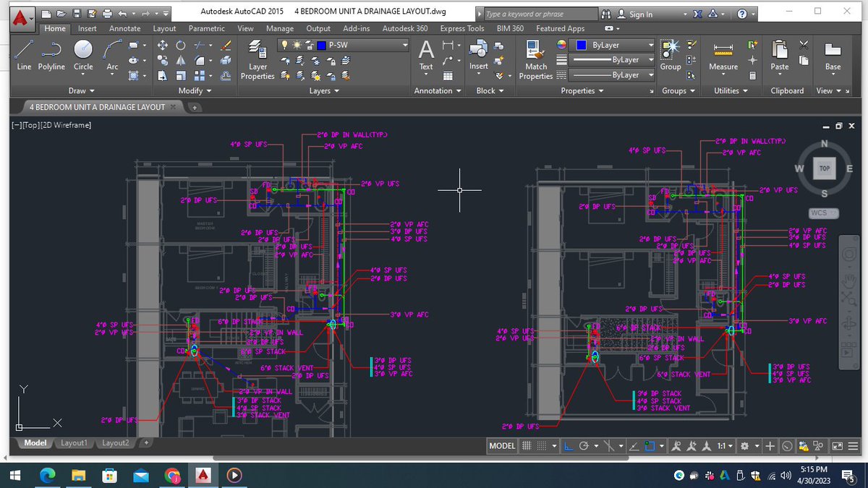Viewport: 868px width, 488px height.
Task: Click the Measure tool
Action: pos(723,55)
